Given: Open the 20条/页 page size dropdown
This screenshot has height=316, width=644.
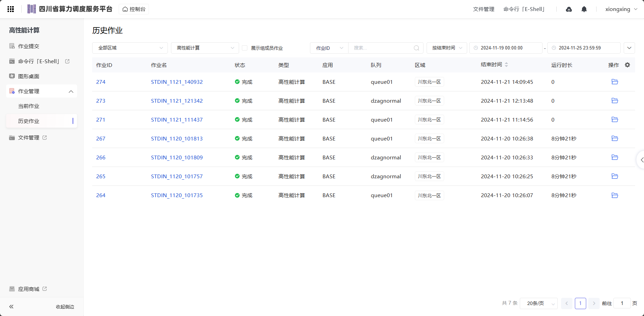Looking at the screenshot, I should (539, 303).
